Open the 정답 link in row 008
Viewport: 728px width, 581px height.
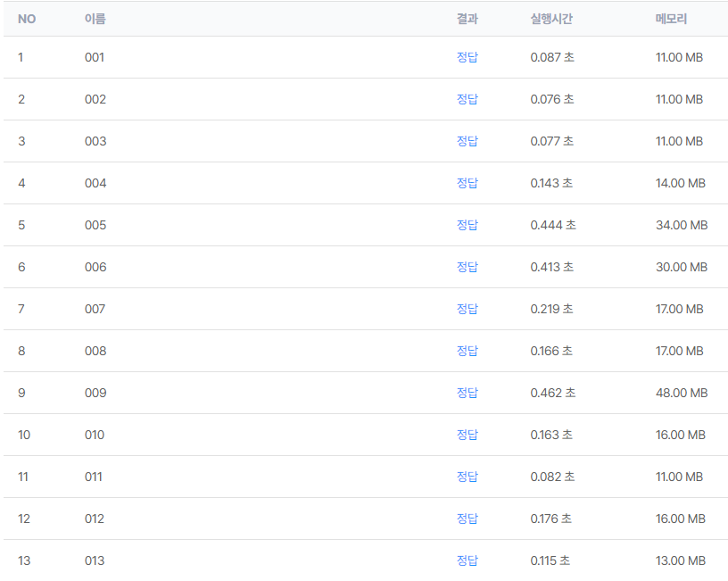point(467,351)
